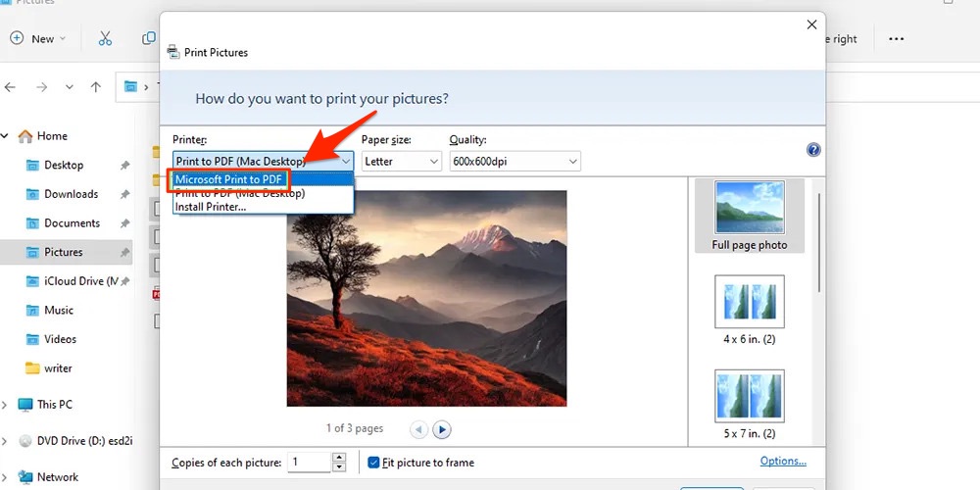Close the Print Pictures dialog
Viewport: 980px width, 490px height.
click(x=811, y=24)
